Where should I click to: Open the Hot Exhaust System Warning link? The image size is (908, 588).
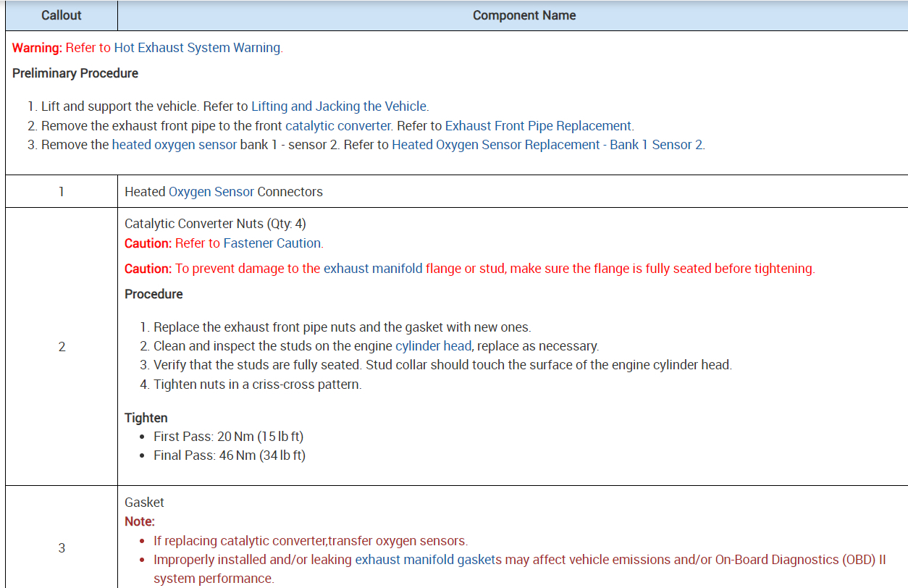click(x=197, y=48)
